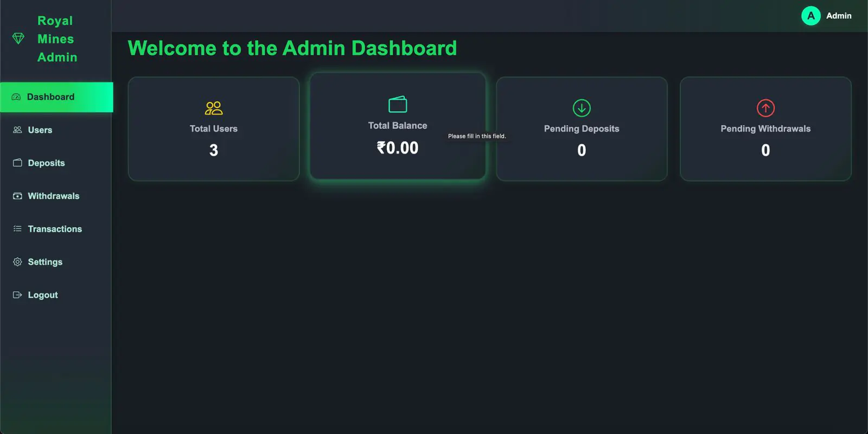Click the Withdrawals cash icon in sidebar
The image size is (868, 434).
click(x=17, y=196)
